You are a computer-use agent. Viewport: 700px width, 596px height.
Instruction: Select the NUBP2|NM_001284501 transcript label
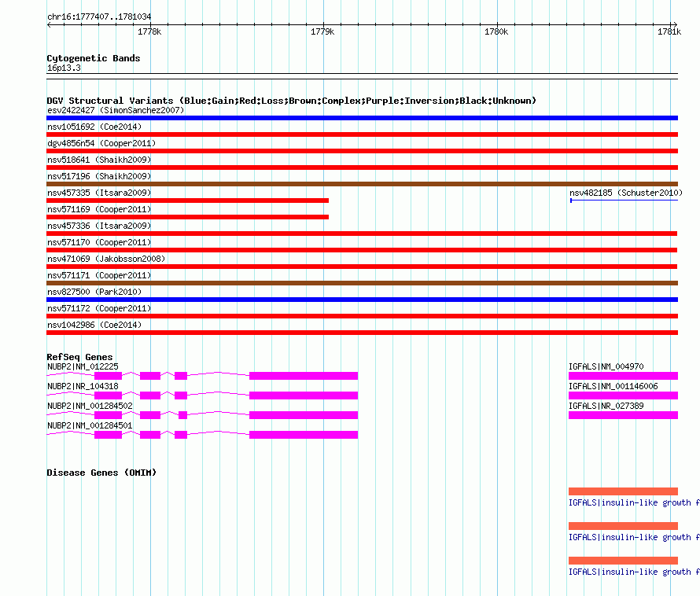coord(90,425)
